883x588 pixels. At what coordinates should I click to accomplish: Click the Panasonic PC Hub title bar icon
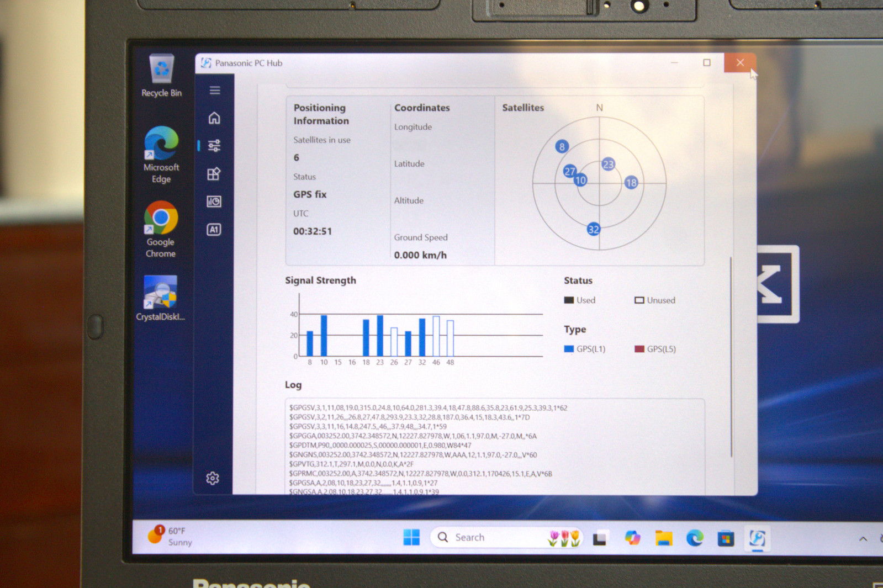point(206,63)
